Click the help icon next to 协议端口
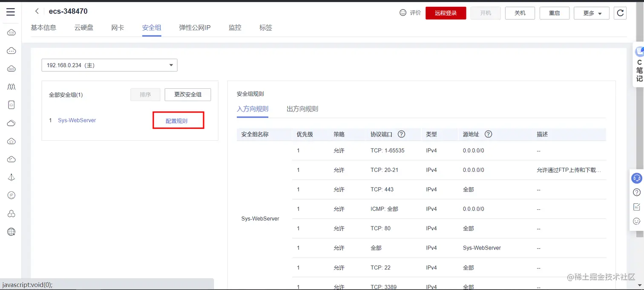 pyautogui.click(x=401, y=134)
